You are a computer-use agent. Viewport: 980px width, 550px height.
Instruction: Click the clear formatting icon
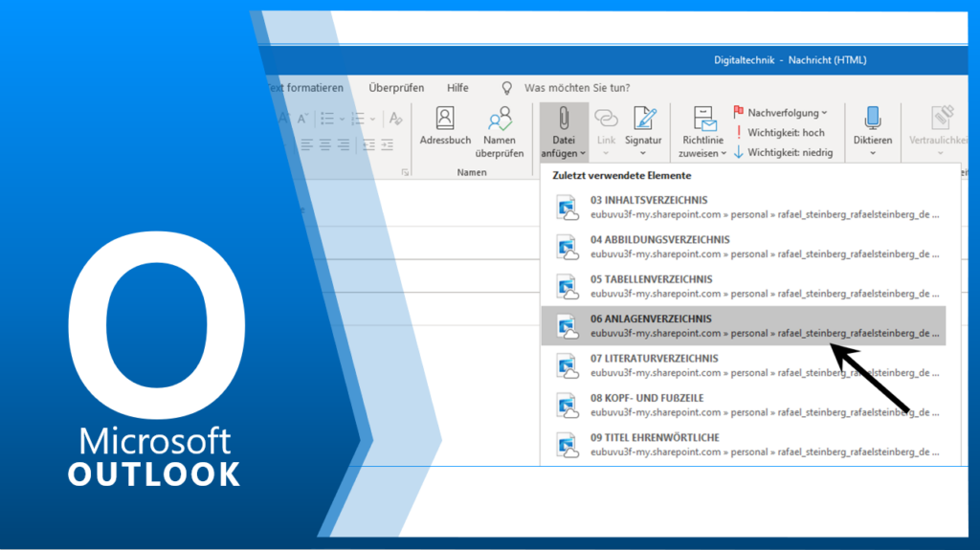[395, 118]
